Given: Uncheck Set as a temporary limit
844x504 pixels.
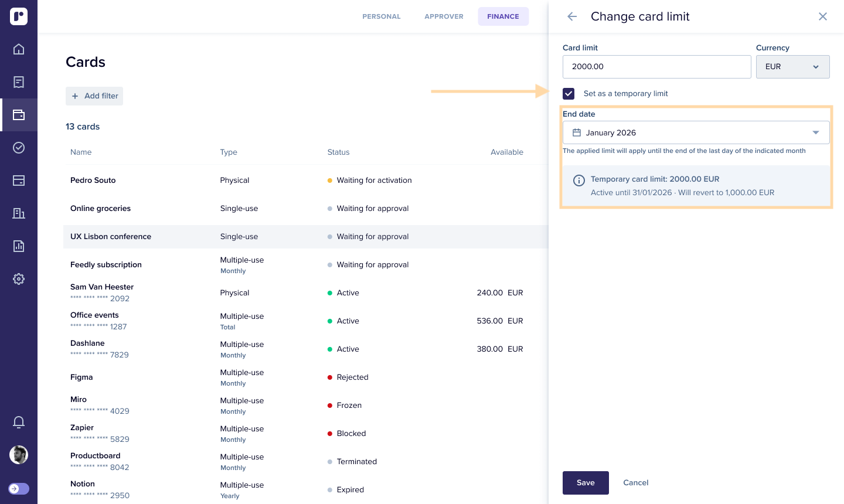Looking at the screenshot, I should [x=569, y=94].
